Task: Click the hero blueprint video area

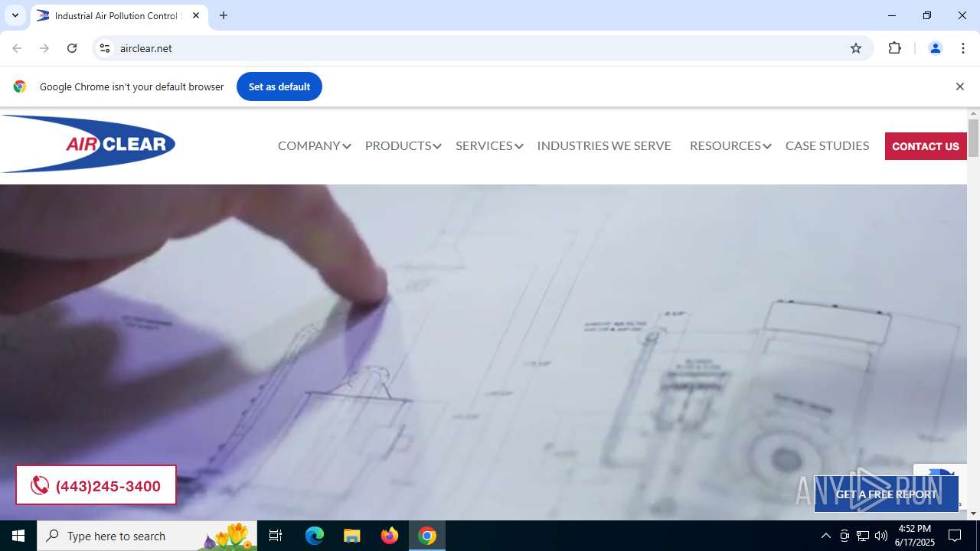Action: (x=483, y=352)
